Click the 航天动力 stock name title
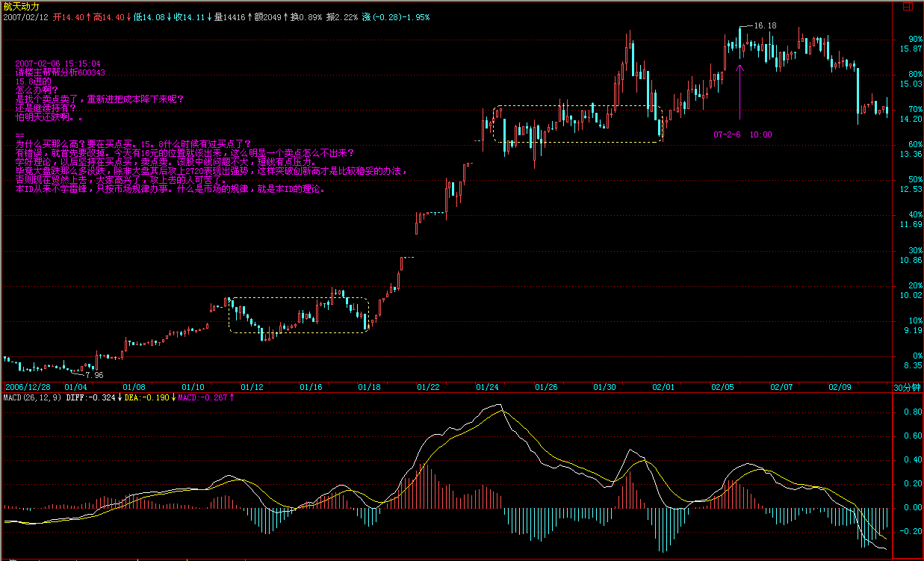The height and width of the screenshot is (561, 924). 22,6
